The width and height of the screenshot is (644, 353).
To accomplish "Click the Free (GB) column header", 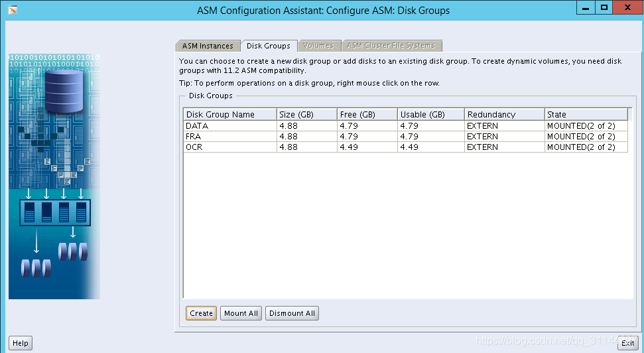I will point(367,114).
